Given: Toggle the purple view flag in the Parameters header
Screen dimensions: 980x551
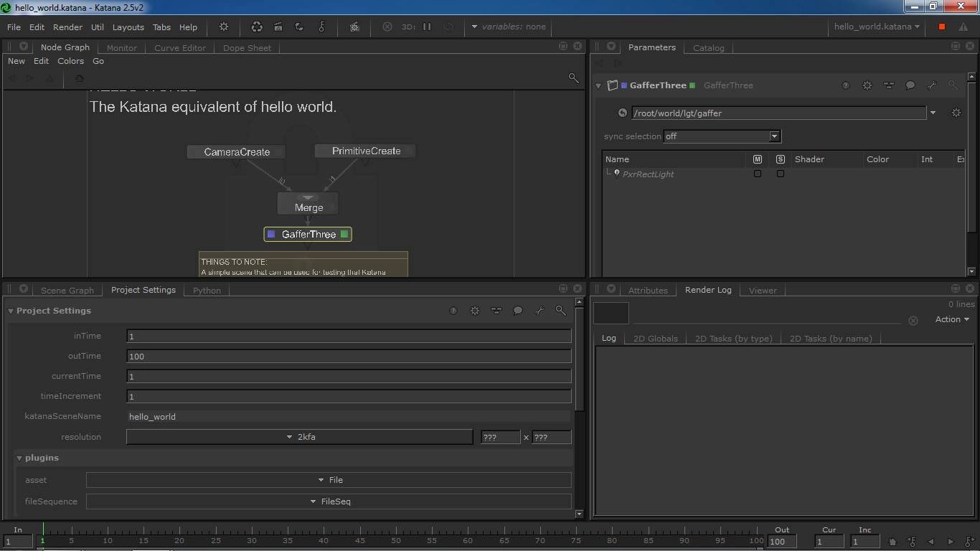Looking at the screenshot, I should pos(624,85).
